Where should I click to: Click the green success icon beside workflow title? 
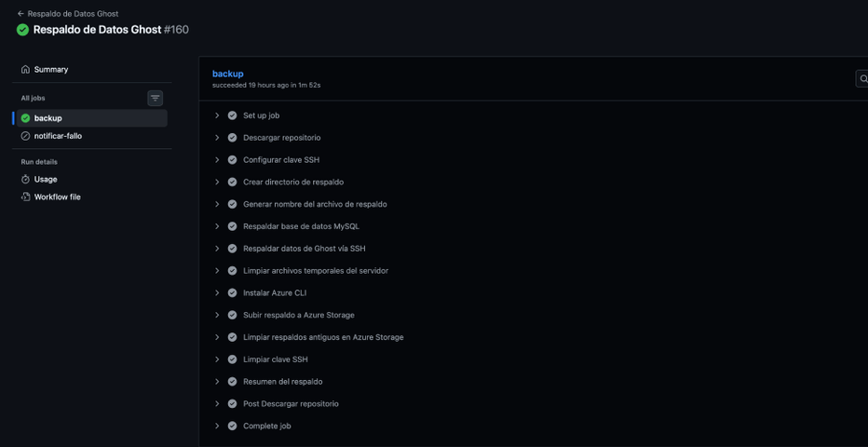click(x=23, y=30)
